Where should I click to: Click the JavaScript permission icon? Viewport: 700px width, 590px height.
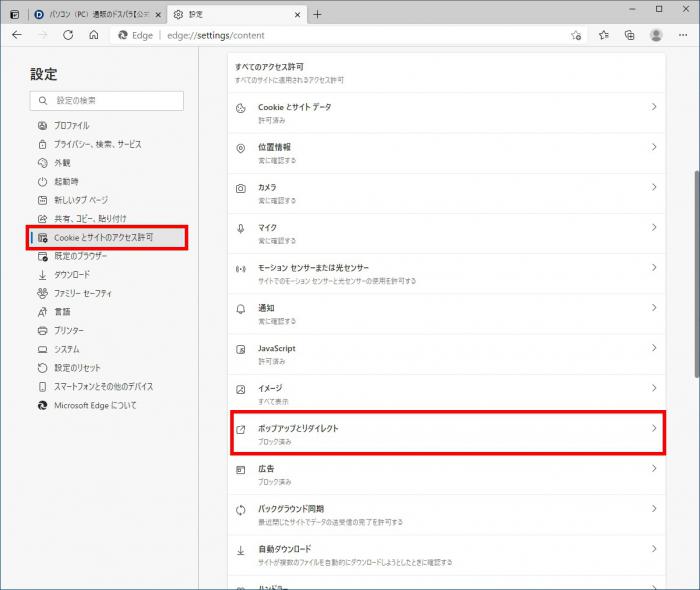pos(241,349)
